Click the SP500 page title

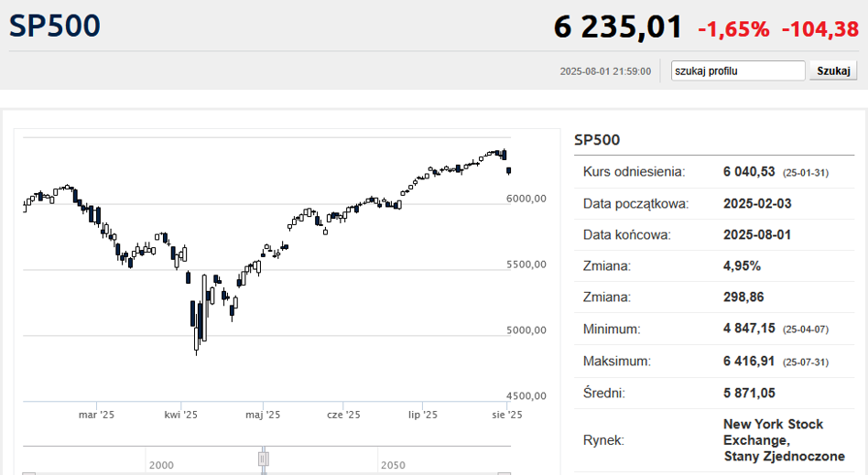54,26
